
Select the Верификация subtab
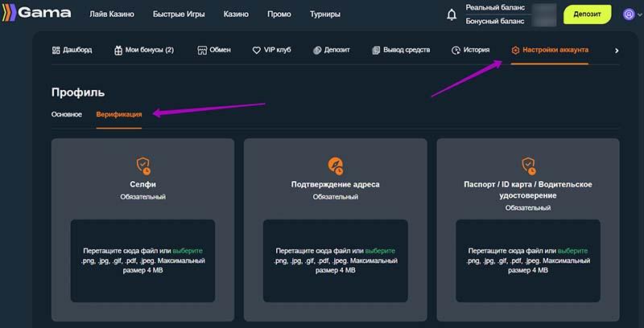click(x=119, y=114)
